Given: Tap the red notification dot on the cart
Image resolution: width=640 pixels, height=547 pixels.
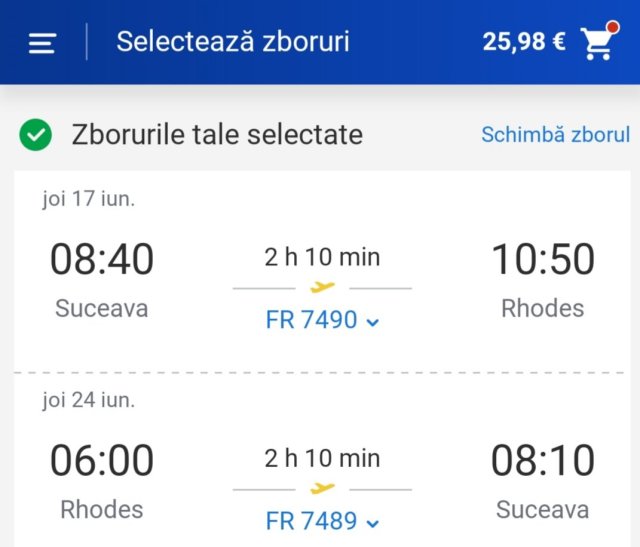Looking at the screenshot, I should click(x=612, y=27).
